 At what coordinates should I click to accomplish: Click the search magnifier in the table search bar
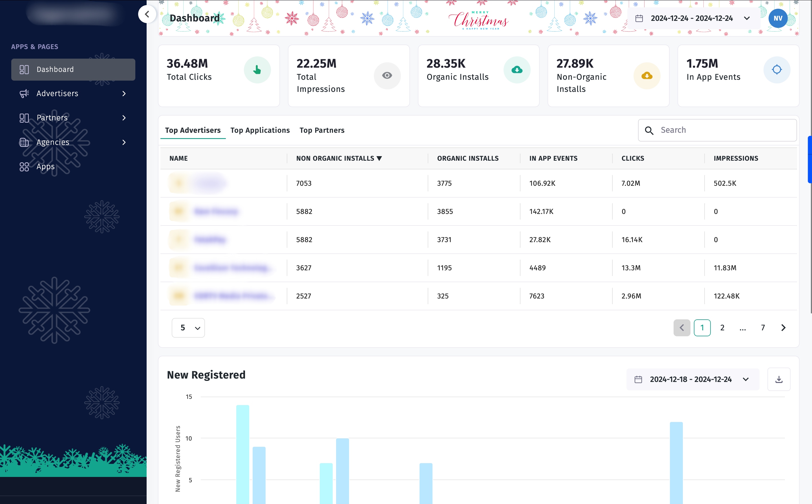[649, 130]
